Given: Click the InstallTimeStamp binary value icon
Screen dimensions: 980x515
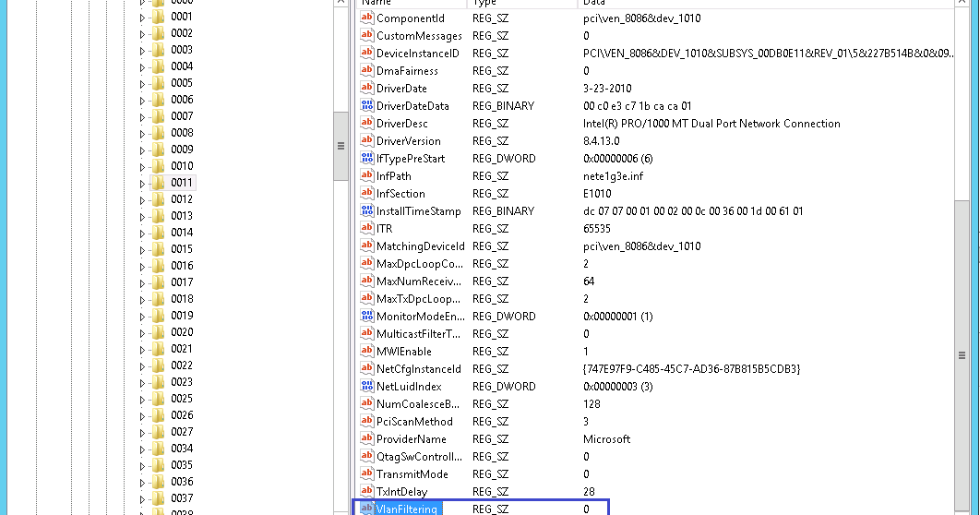Looking at the screenshot, I should pos(367,210).
